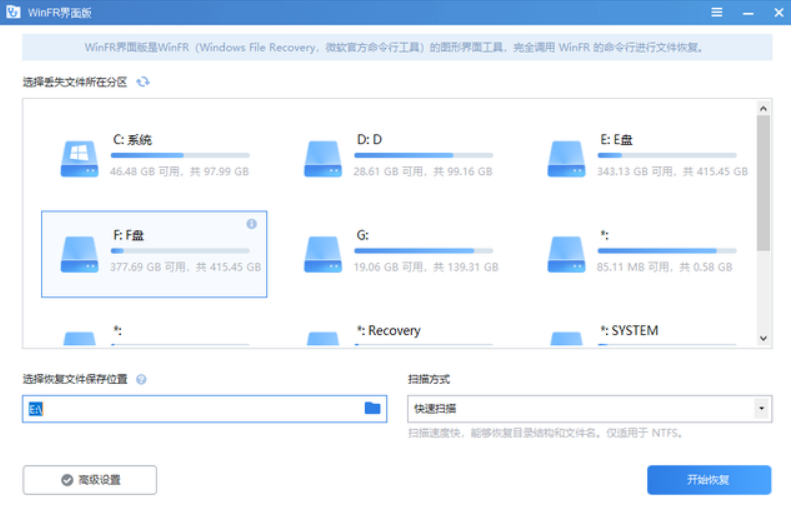
Task: Choose the D: drive icon
Action: coord(323,158)
